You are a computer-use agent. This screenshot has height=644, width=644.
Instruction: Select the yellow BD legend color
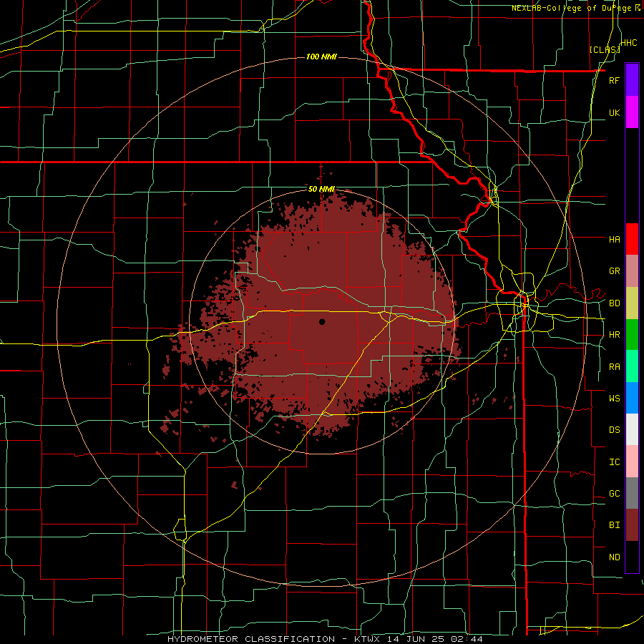click(632, 303)
